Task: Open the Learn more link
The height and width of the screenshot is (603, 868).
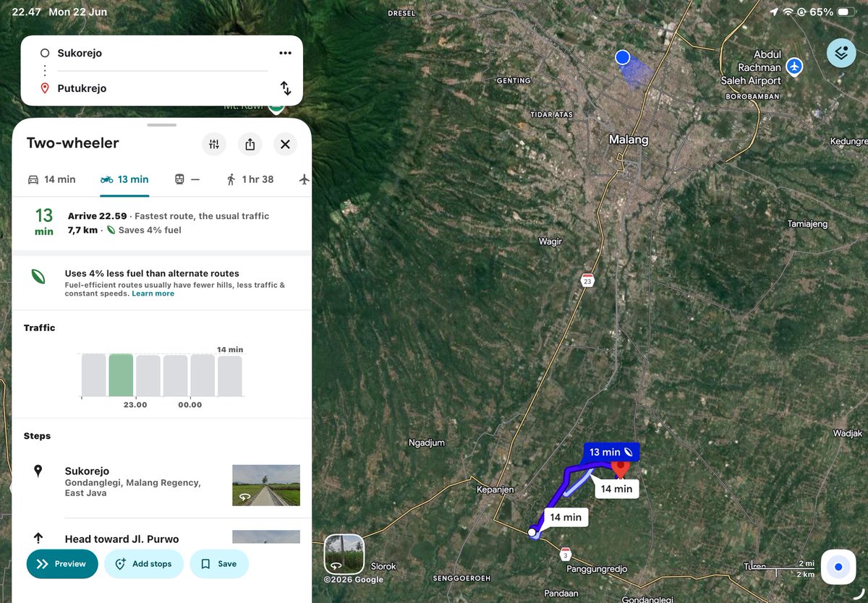Action: (x=153, y=294)
